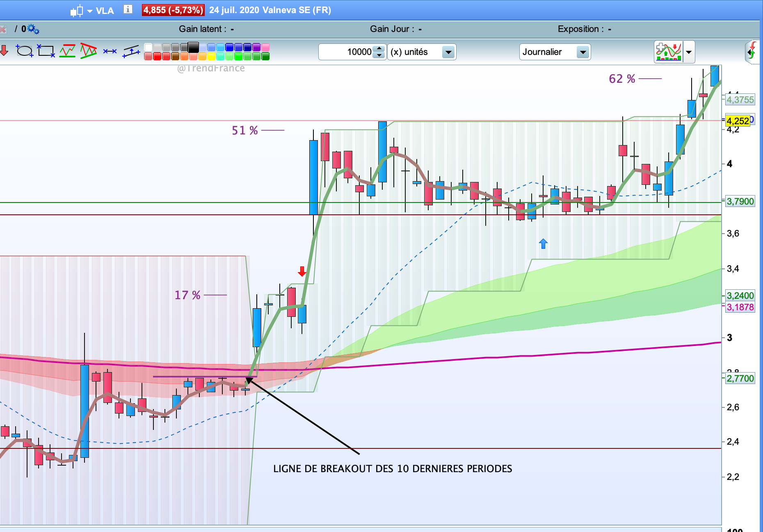
Task: Click the 4,3755 price label on the axis
Action: point(740,100)
